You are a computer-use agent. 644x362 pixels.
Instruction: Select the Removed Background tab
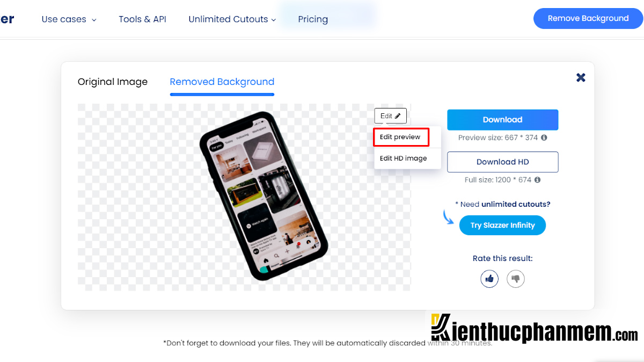222,82
